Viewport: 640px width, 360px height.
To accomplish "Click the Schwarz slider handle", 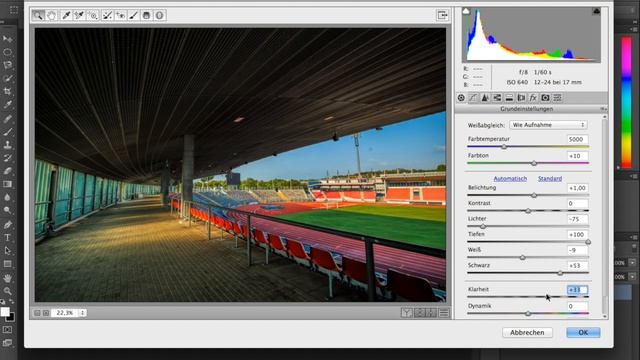I will click(x=560, y=273).
